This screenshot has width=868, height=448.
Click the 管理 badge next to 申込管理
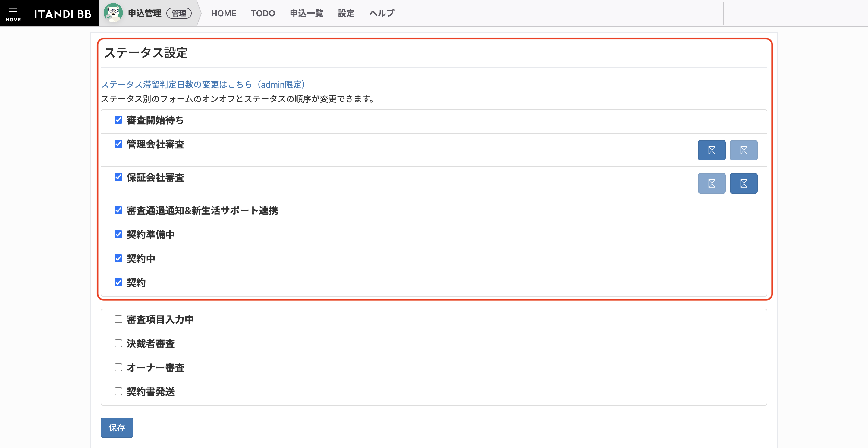[179, 13]
